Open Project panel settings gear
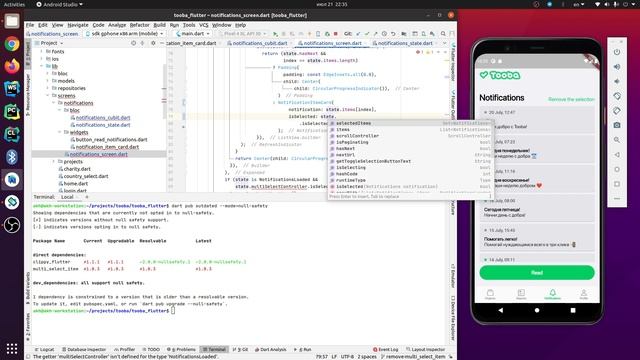Screen dimensions: 640x360 point(153,43)
